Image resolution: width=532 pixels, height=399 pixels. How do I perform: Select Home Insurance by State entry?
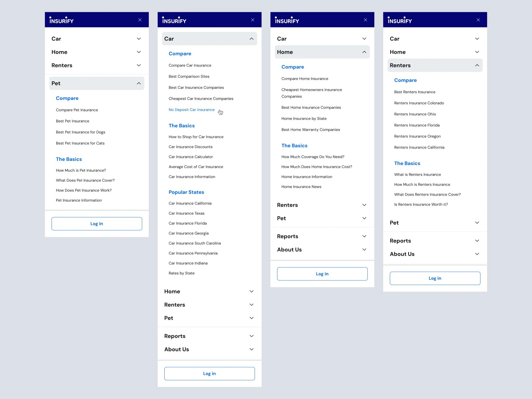click(x=304, y=119)
